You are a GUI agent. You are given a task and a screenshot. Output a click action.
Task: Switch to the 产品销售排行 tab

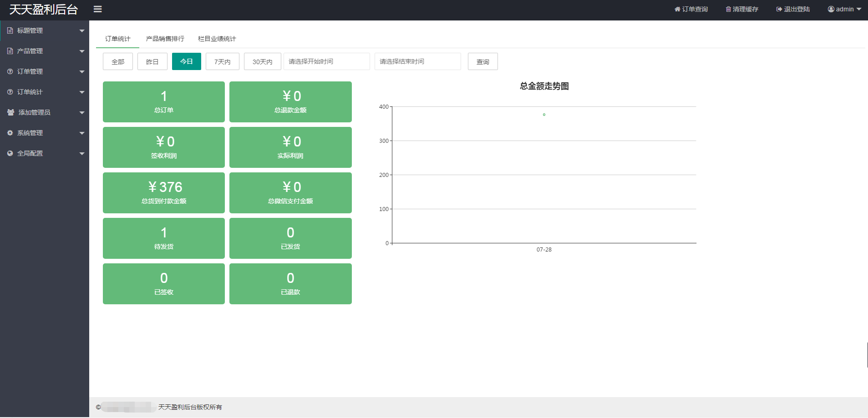coord(165,39)
